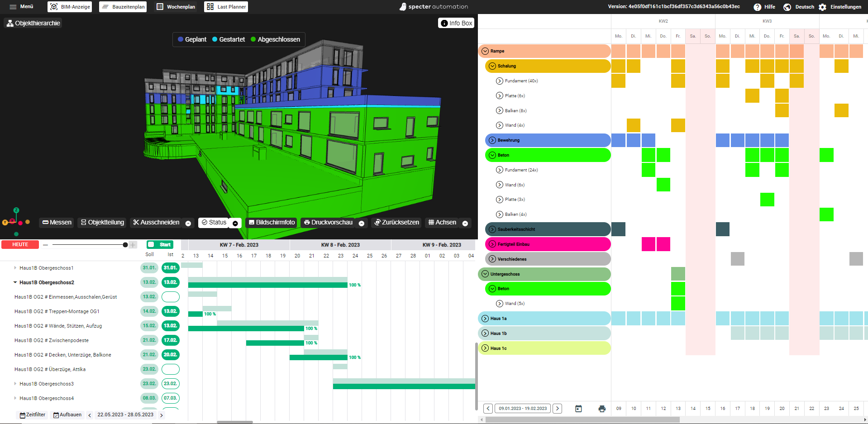Screen dimensions: 868x424
Task: Open Hilfe from the top bar
Action: click(764, 7)
